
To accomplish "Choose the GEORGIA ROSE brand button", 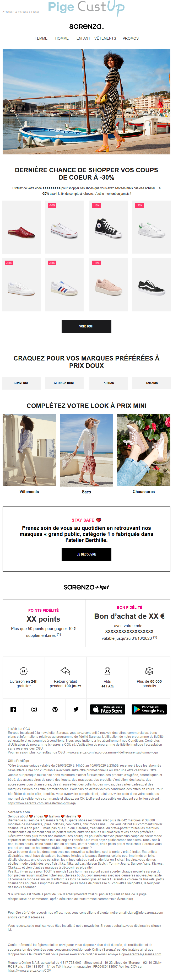I will pyautogui.click(x=64, y=383).
